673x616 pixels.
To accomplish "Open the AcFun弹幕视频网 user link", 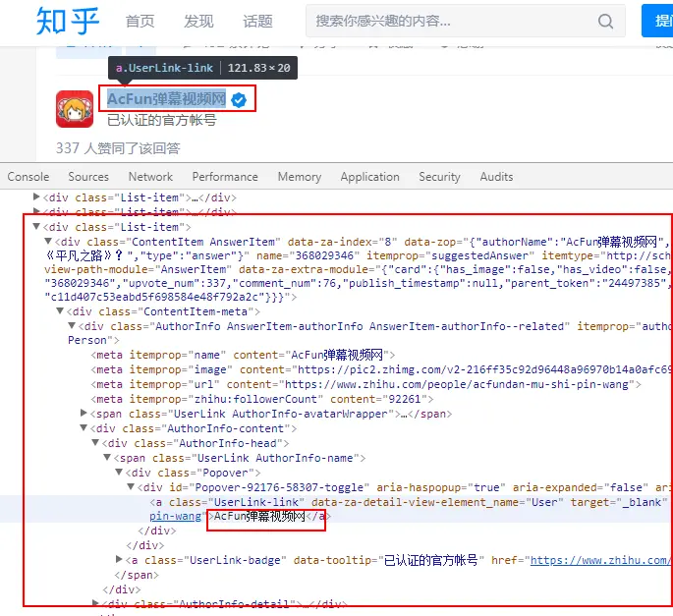I will pos(167,98).
